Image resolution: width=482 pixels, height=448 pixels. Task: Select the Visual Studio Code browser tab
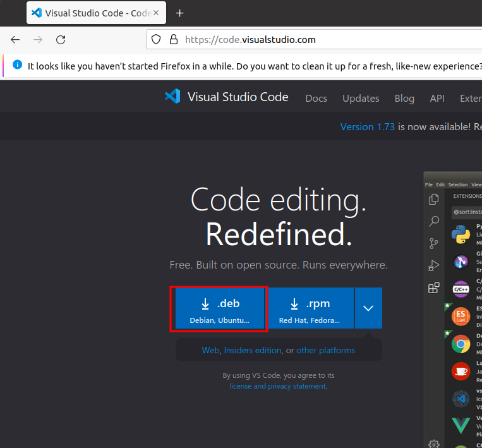(x=96, y=13)
